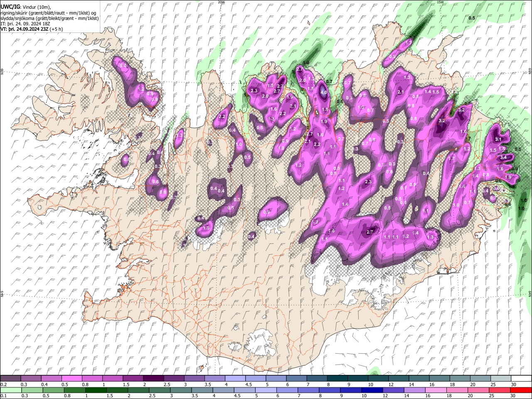This screenshot has height=399, width=532.
Task: Click the '0.8' tick label under the upper legend
Action: (85, 384)
